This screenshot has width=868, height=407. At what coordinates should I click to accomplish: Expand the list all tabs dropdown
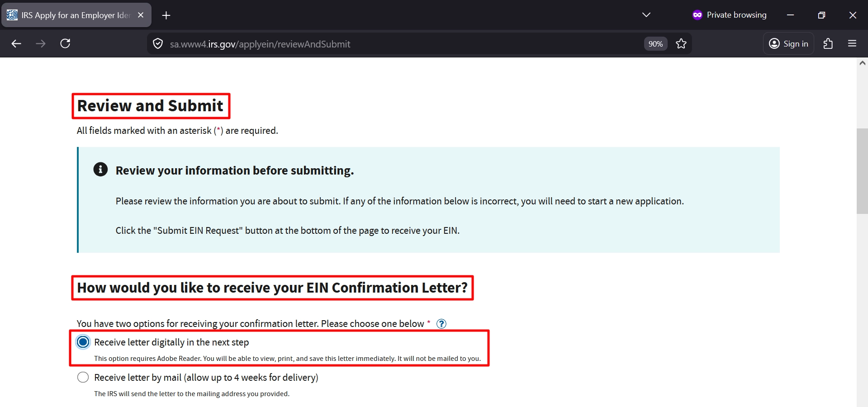(646, 15)
